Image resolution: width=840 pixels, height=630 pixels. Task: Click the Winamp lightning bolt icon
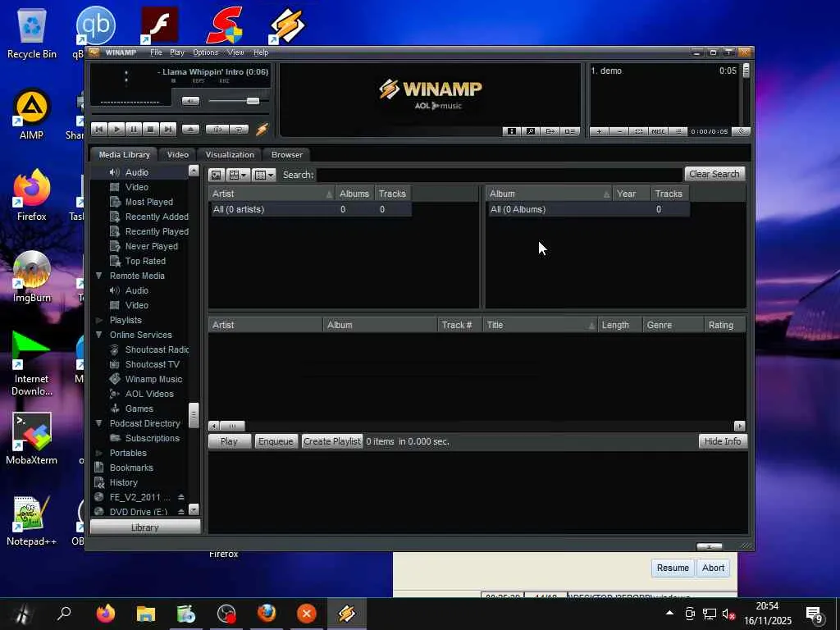click(262, 129)
